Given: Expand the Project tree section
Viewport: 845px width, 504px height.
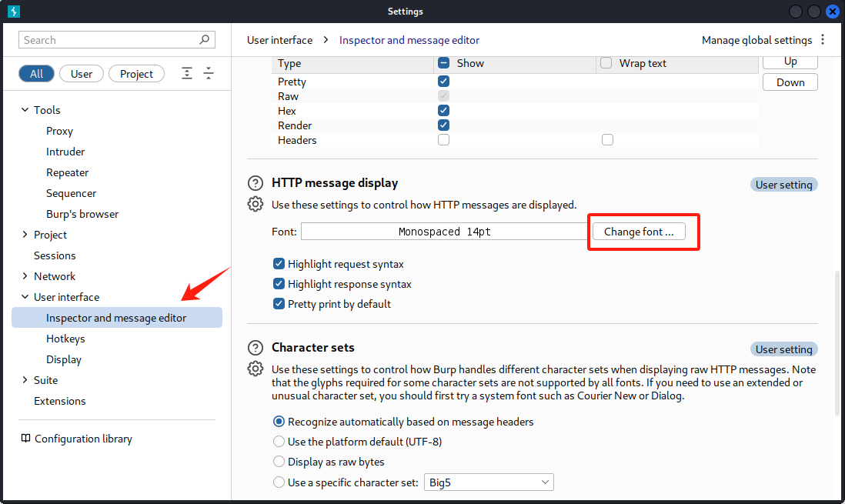Looking at the screenshot, I should click(x=25, y=234).
